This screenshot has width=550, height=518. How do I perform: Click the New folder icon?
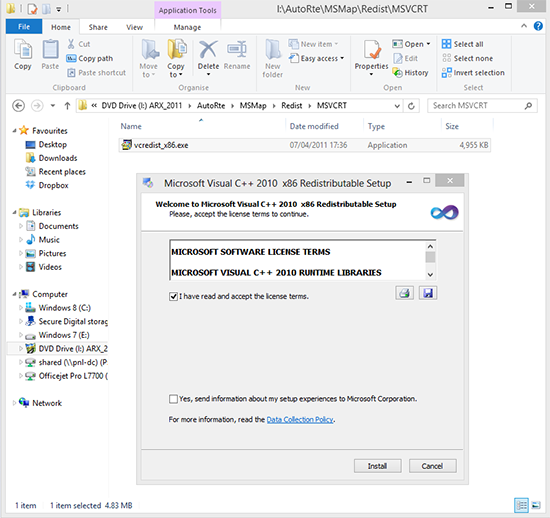coord(273,49)
